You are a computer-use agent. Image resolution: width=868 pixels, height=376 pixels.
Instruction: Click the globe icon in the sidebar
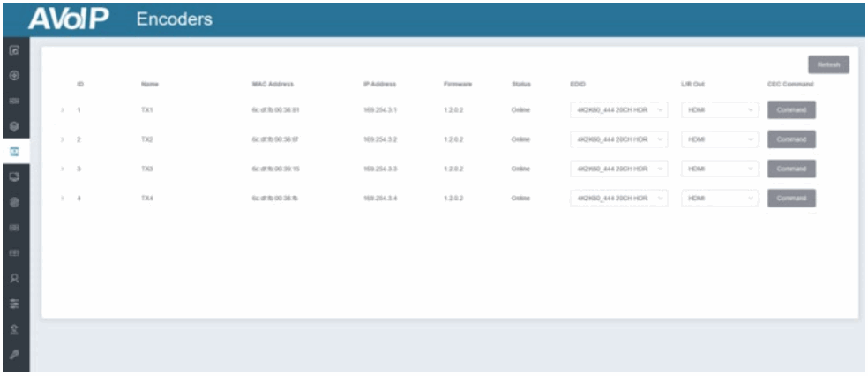coord(15,203)
